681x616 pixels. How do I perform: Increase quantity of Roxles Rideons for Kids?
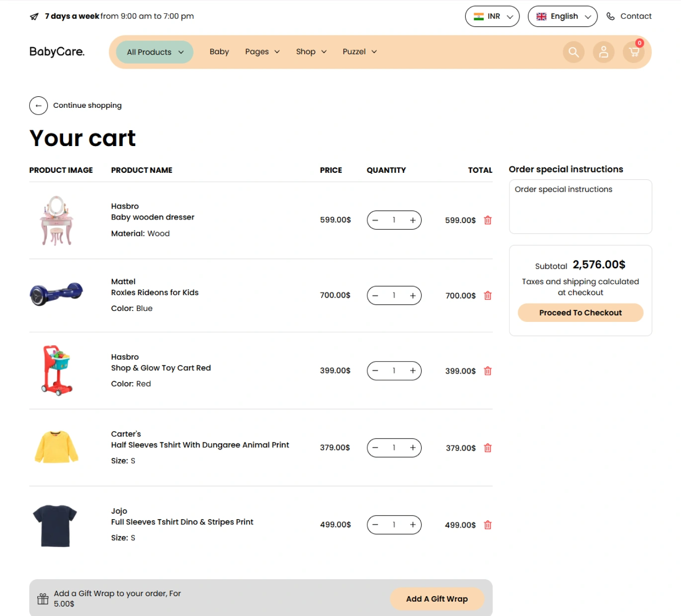(x=413, y=296)
